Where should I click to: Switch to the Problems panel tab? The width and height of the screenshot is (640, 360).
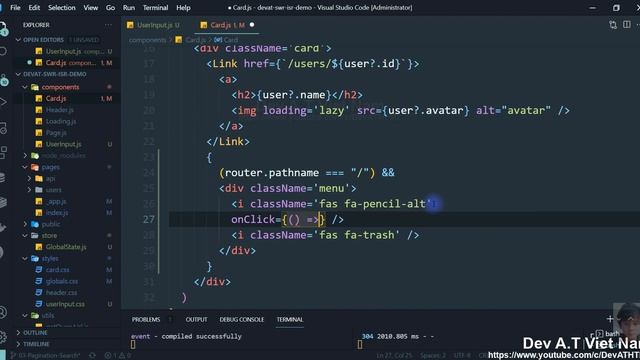coord(146,319)
